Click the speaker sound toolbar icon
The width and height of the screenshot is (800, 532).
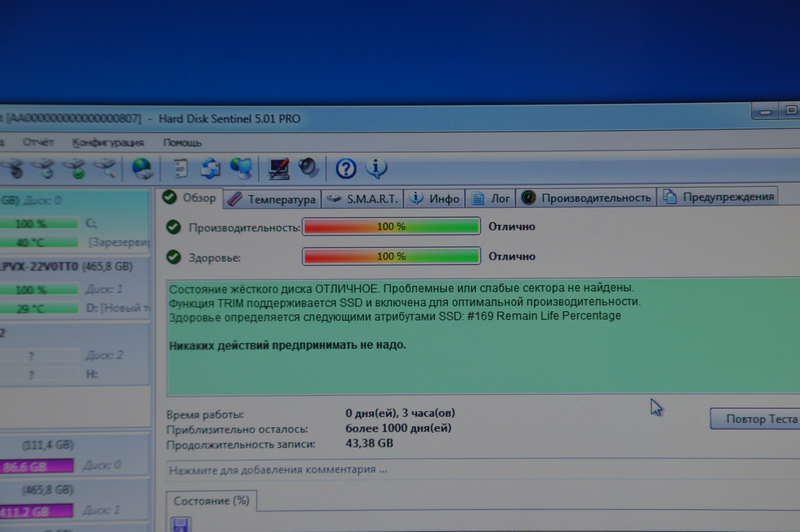click(309, 168)
